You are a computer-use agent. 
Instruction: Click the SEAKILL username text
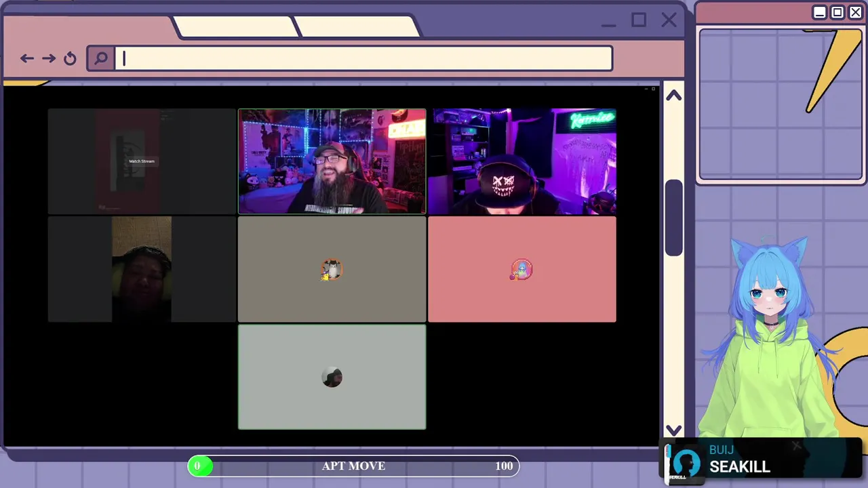(740, 467)
